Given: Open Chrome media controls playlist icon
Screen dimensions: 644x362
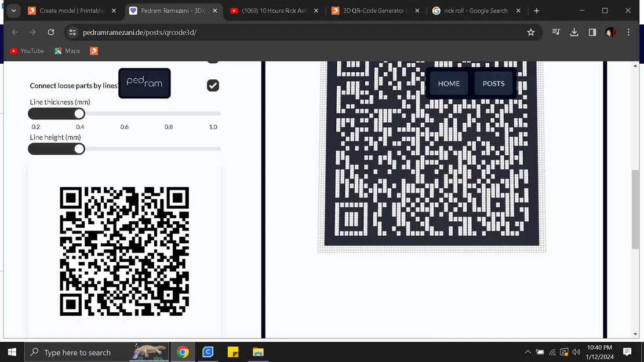Looking at the screenshot, I should click(555, 32).
